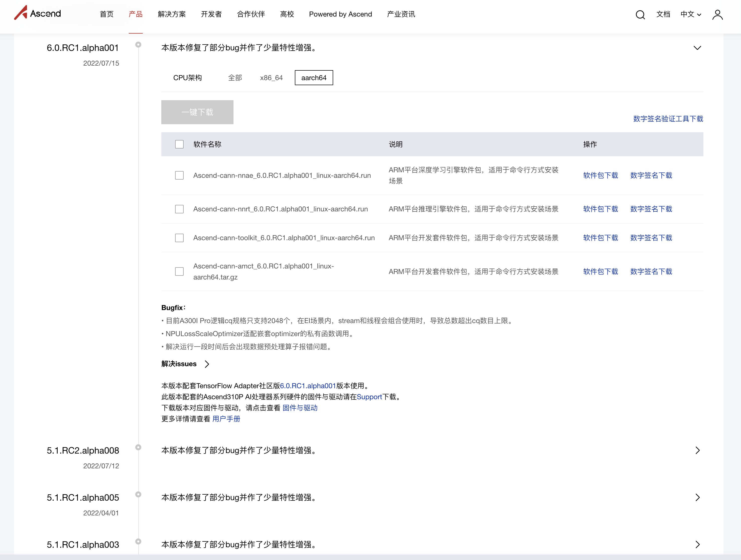Click Ascend-cann-nnrt_6.0.RC1.alpha001_linux-aarch64.run filename
The height and width of the screenshot is (560, 741).
tap(281, 209)
